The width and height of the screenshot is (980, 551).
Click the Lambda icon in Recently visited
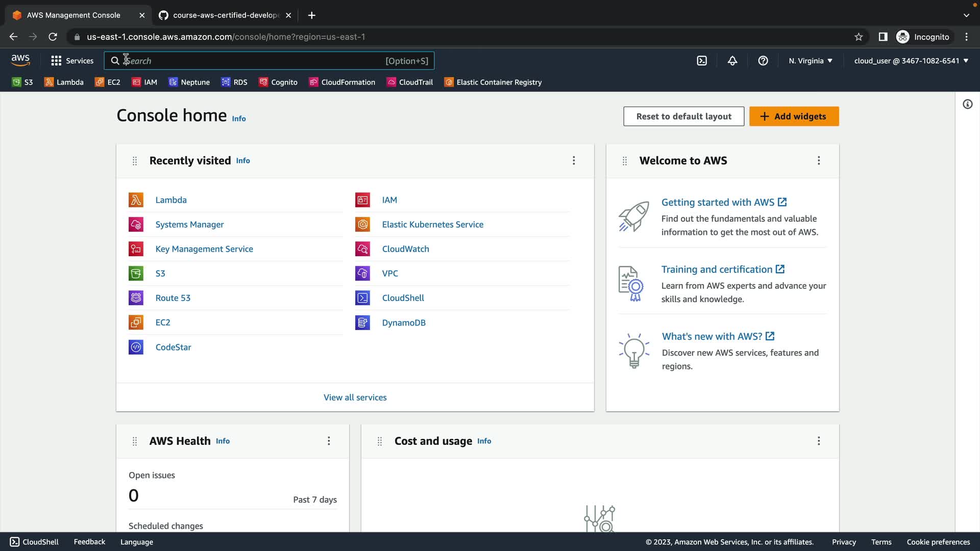[x=136, y=200]
